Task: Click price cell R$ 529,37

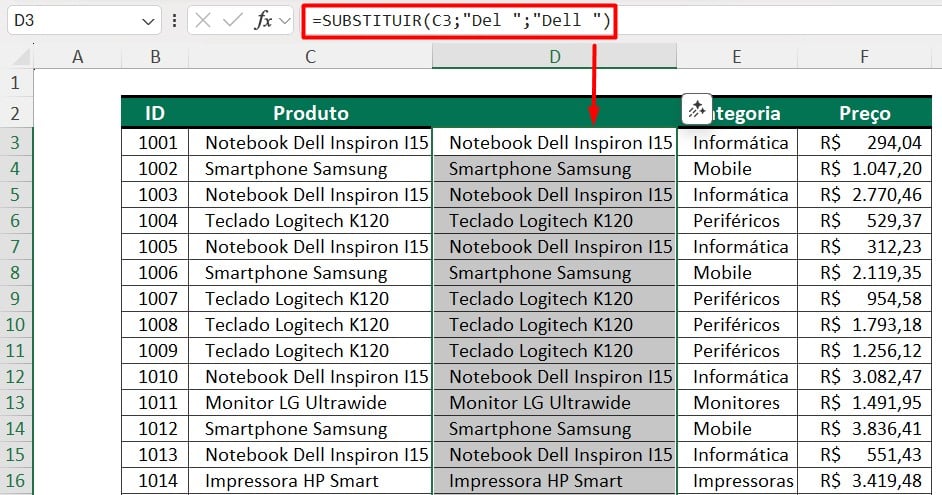Action: pos(864,220)
